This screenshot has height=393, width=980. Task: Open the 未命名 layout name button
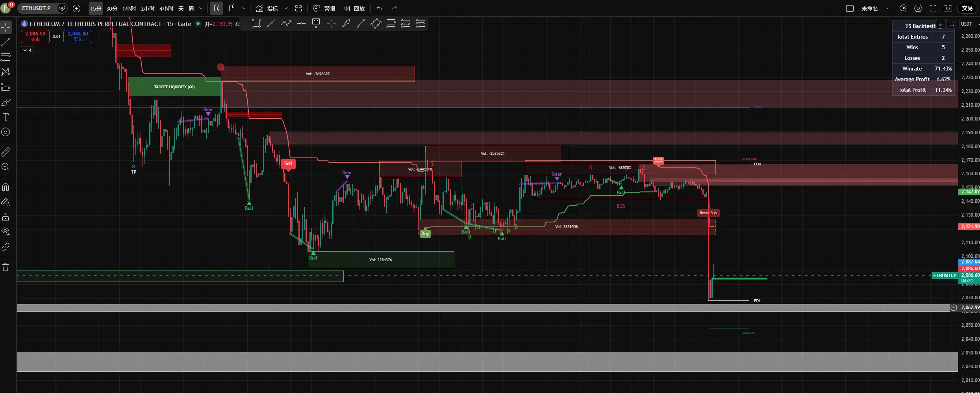click(x=869, y=8)
